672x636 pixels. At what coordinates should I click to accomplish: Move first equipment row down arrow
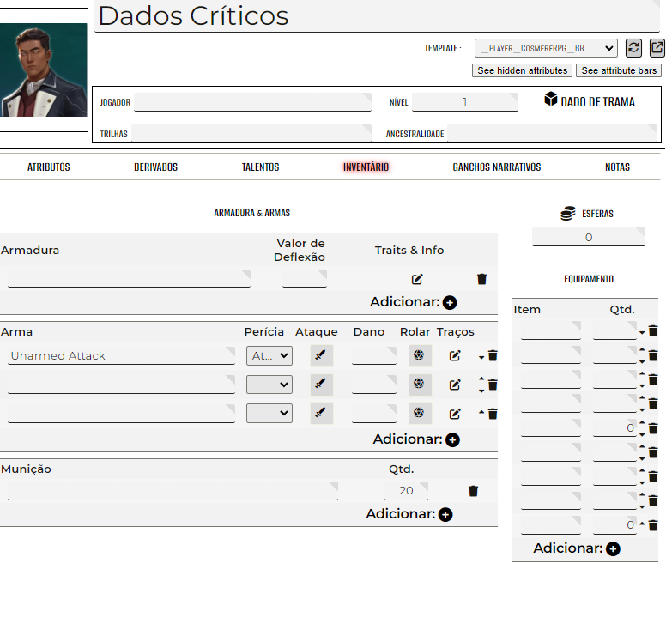pyautogui.click(x=642, y=332)
